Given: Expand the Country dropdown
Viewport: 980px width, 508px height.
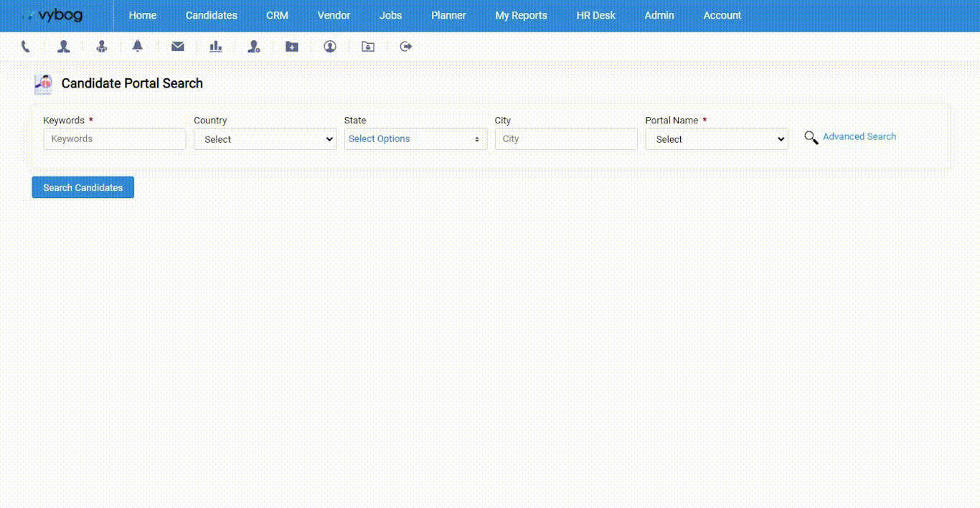Looking at the screenshot, I should pos(265,139).
